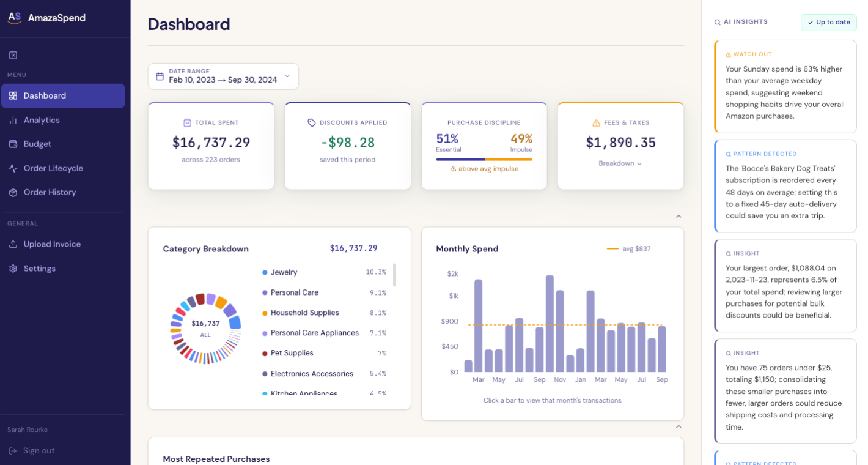Collapse the summary cards section chevron
Screen dimensions: 868x465
point(679,217)
